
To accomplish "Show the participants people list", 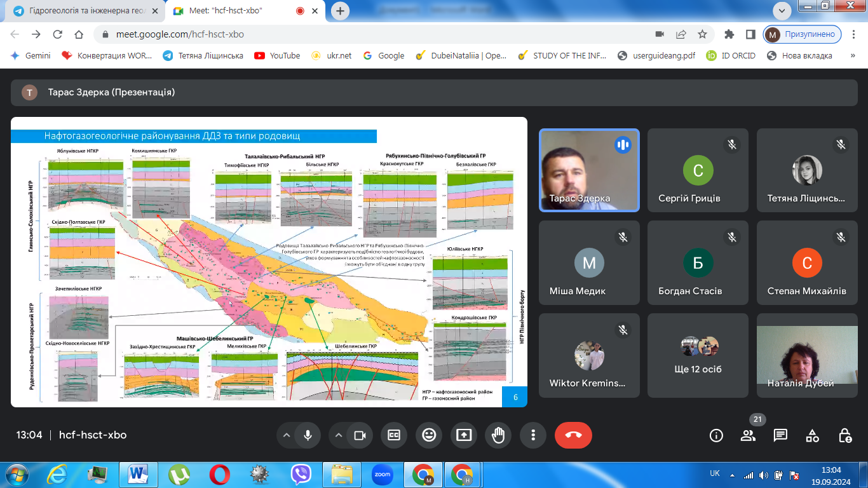I will pos(748,435).
